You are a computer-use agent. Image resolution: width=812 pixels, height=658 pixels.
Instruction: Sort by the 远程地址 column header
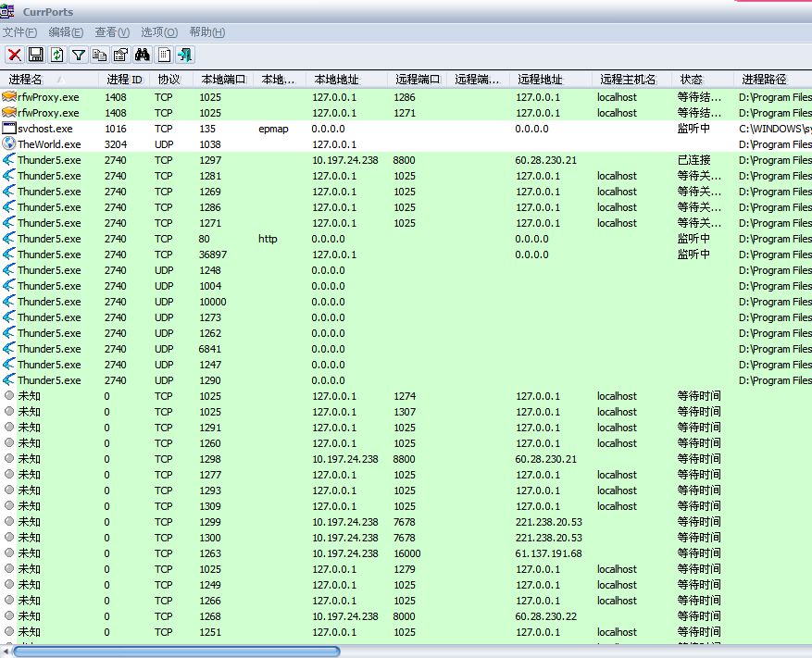click(x=540, y=80)
